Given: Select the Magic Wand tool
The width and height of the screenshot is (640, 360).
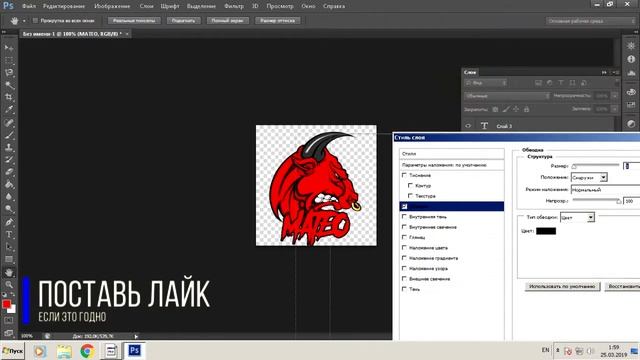Looking at the screenshot, I should [9, 85].
